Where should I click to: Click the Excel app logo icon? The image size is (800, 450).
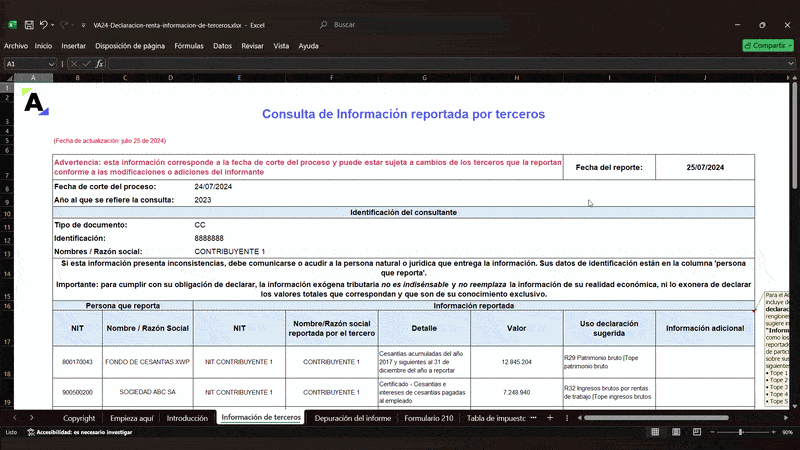(12, 25)
